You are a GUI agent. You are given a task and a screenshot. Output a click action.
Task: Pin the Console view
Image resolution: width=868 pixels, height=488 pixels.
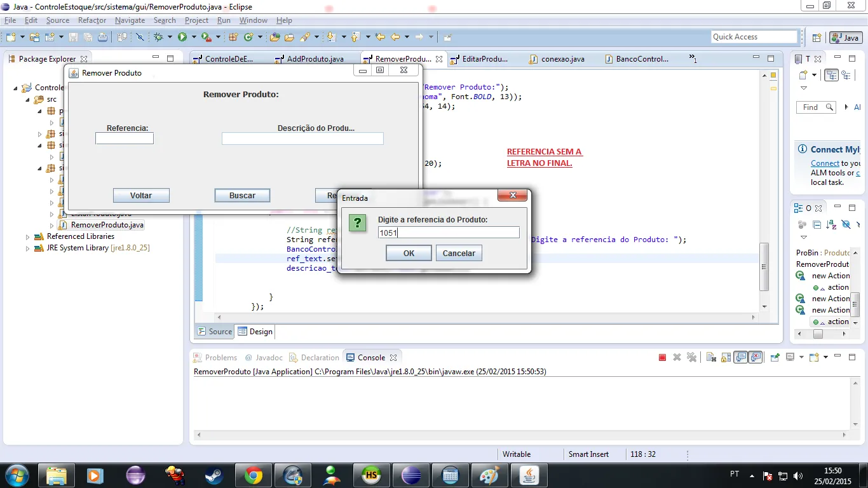click(x=775, y=358)
